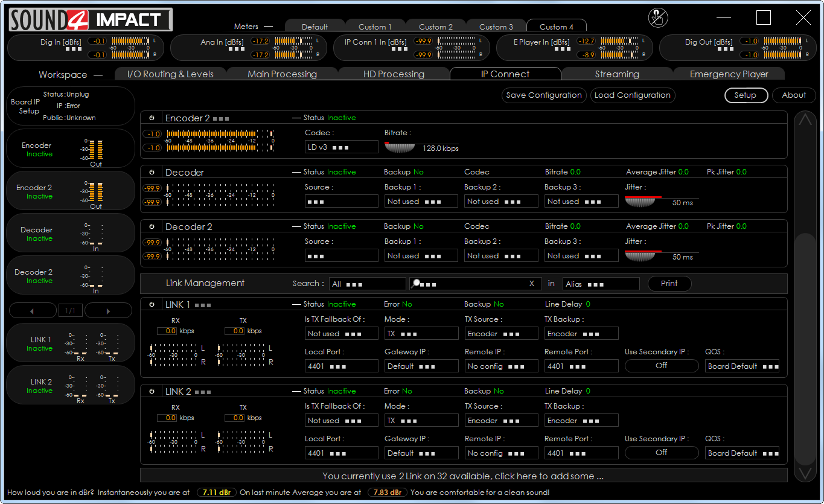Switch to the Streaming tab
This screenshot has height=504, width=824.
pyautogui.click(x=617, y=74)
